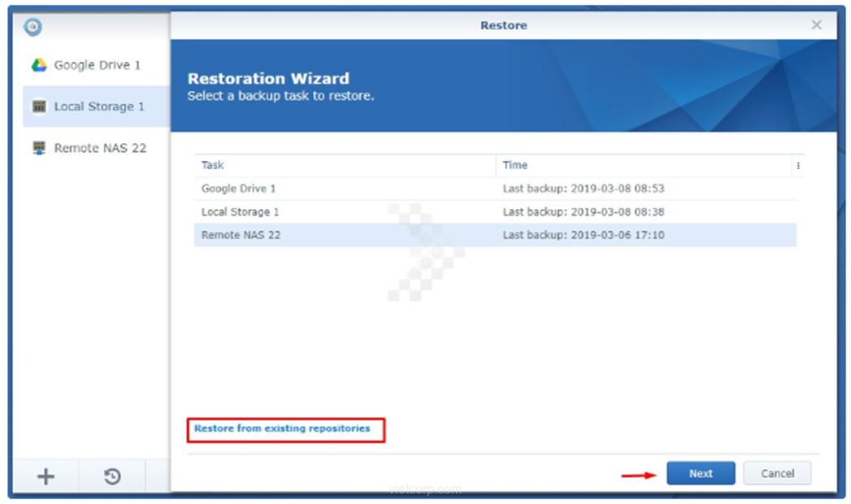Open the restore clock icon at bottom
851x504 pixels.
pos(112,476)
